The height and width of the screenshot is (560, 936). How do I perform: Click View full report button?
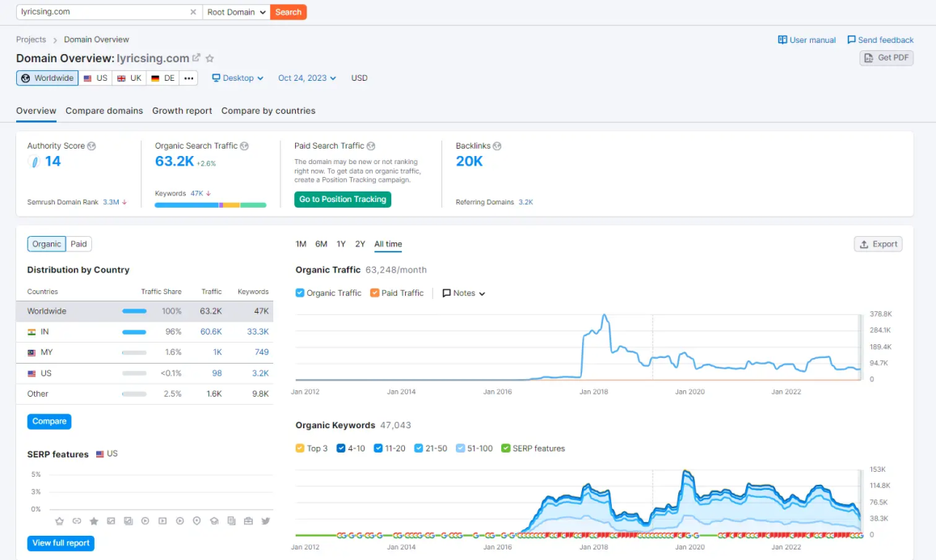(61, 543)
